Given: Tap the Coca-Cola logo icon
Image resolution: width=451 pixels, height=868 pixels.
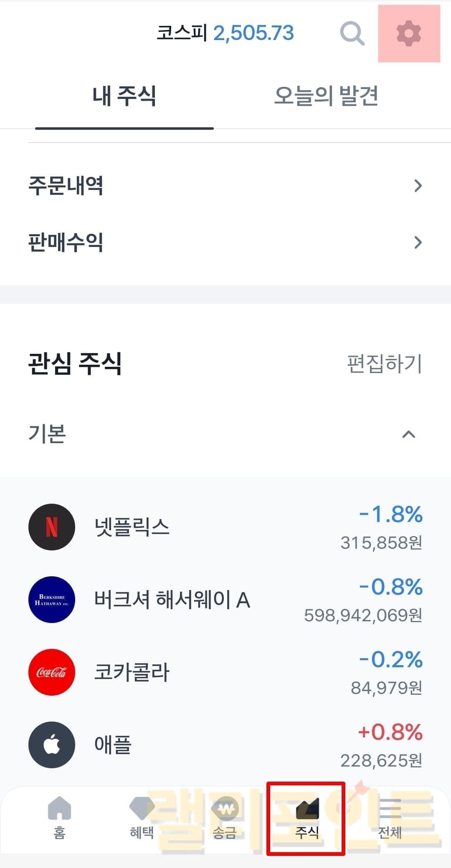Looking at the screenshot, I should pos(52,672).
